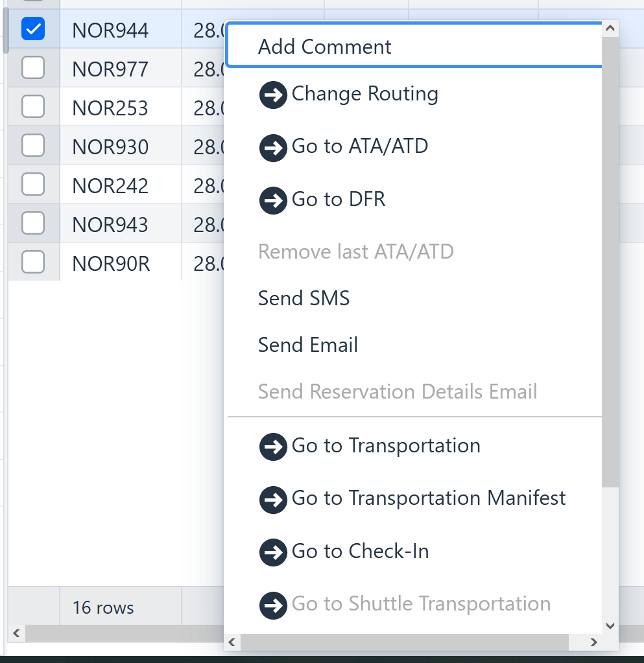The height and width of the screenshot is (663, 644).
Task: Select Send SMS menu entry
Action: pyautogui.click(x=304, y=298)
